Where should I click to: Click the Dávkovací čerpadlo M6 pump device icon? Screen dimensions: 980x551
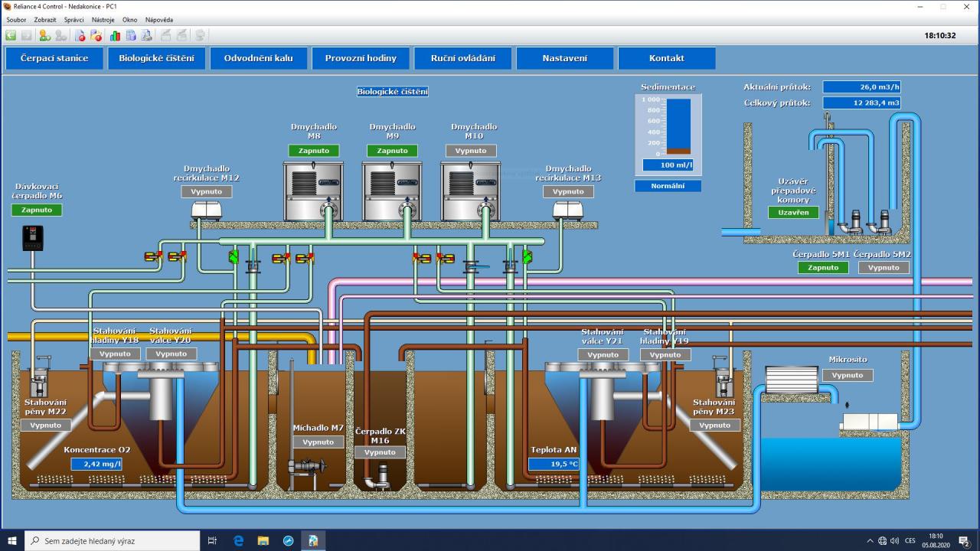[32, 238]
